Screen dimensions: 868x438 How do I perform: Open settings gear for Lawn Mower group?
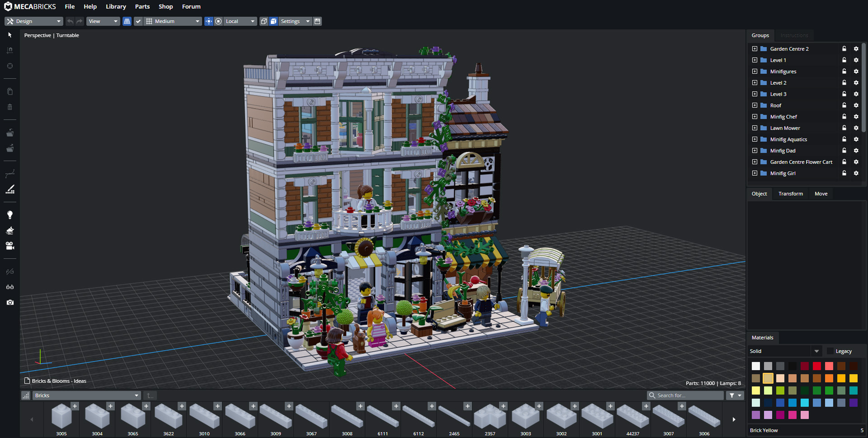tap(856, 128)
